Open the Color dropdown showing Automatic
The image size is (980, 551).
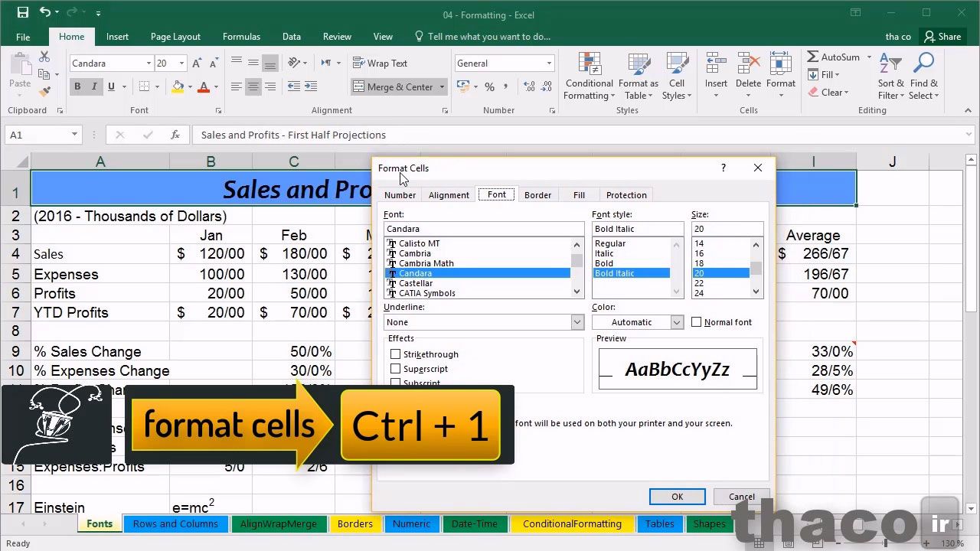tap(677, 322)
